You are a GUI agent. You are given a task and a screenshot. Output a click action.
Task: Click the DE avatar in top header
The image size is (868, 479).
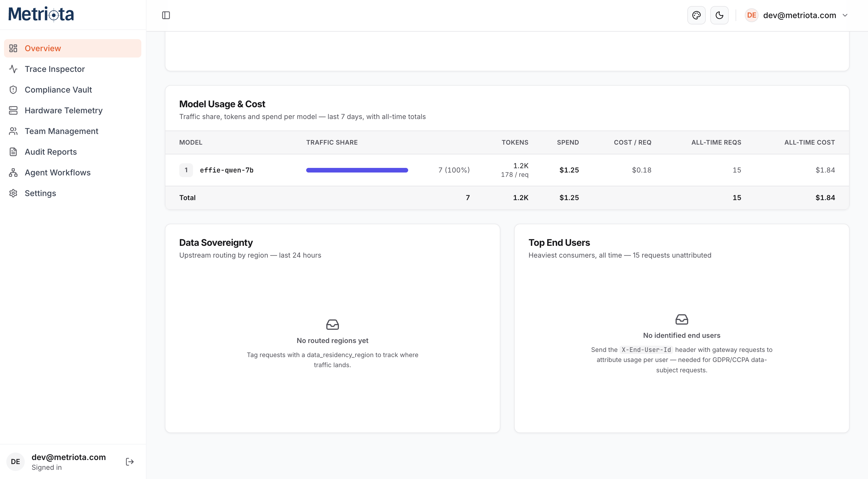pyautogui.click(x=751, y=15)
